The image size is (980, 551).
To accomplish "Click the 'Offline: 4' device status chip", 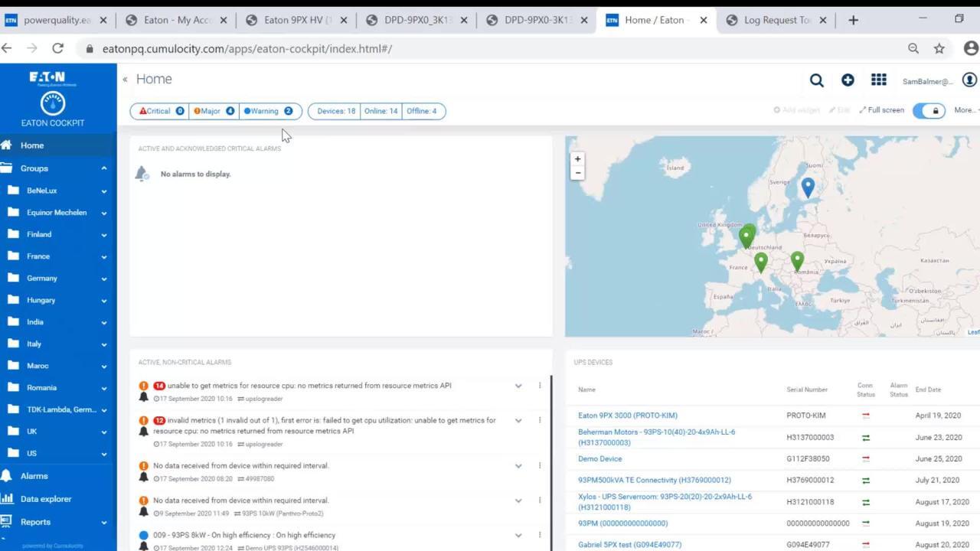I will pyautogui.click(x=422, y=111).
